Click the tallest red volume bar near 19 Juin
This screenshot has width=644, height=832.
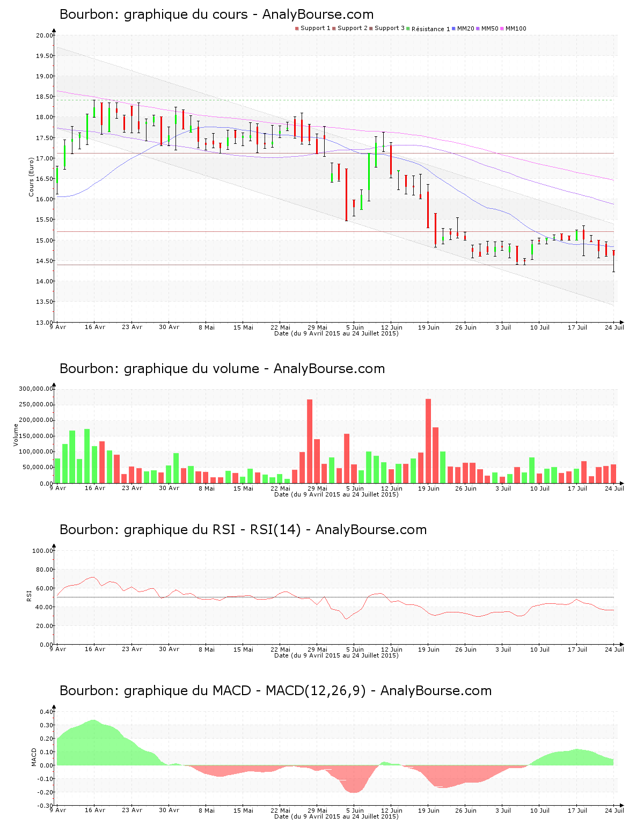(x=428, y=441)
